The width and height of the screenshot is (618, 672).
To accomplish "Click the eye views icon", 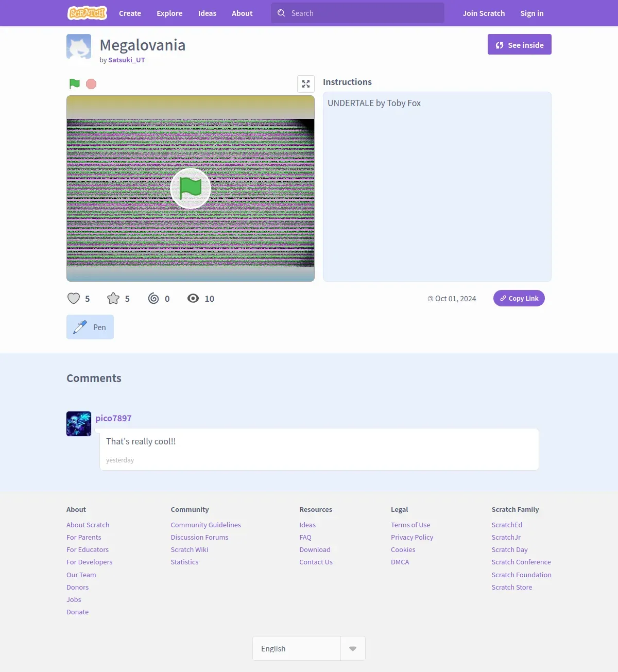I will tap(193, 298).
